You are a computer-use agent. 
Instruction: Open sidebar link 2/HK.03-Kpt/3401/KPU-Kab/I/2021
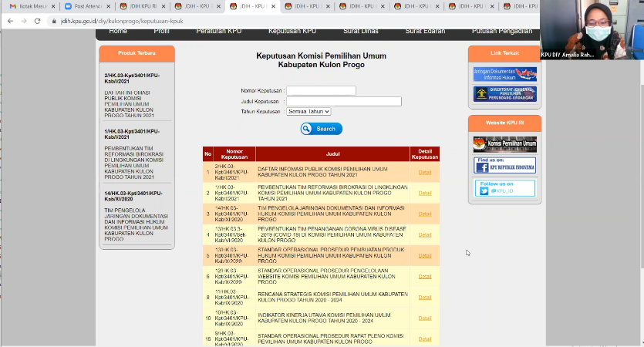(133, 79)
